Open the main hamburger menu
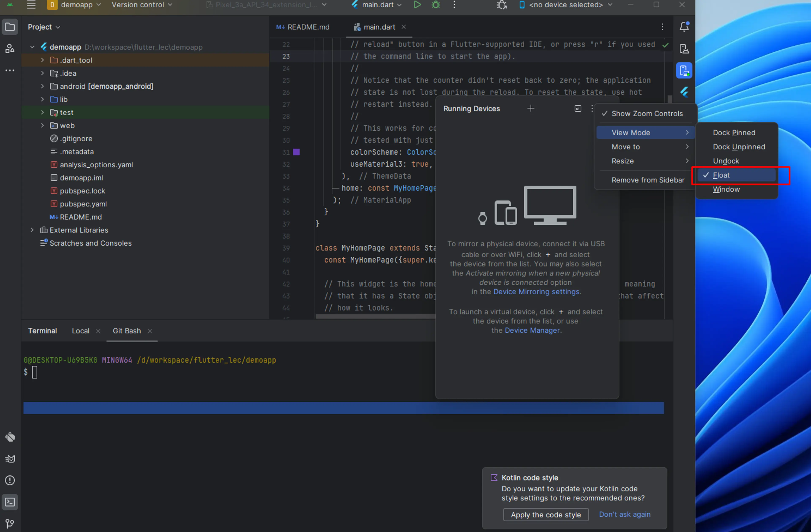 coord(31,5)
